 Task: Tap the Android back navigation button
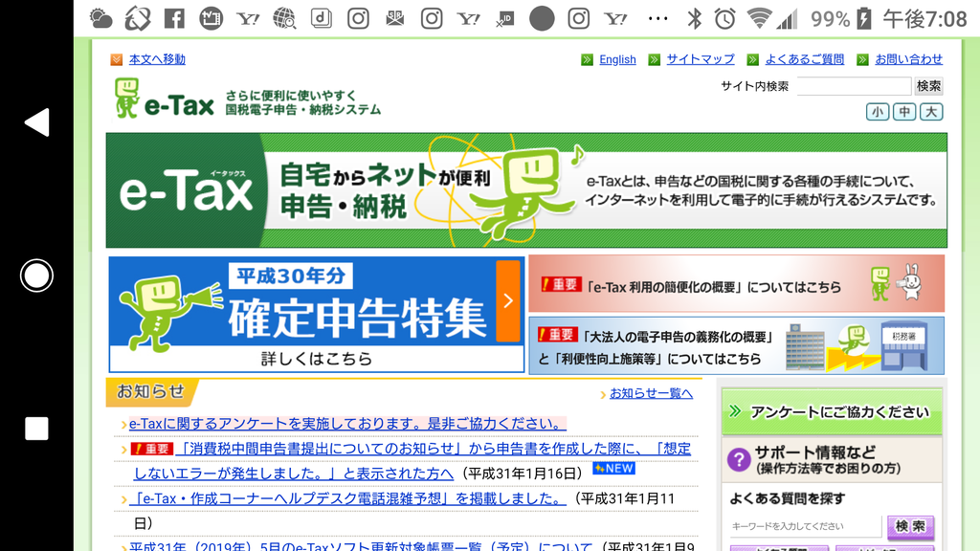point(37,121)
